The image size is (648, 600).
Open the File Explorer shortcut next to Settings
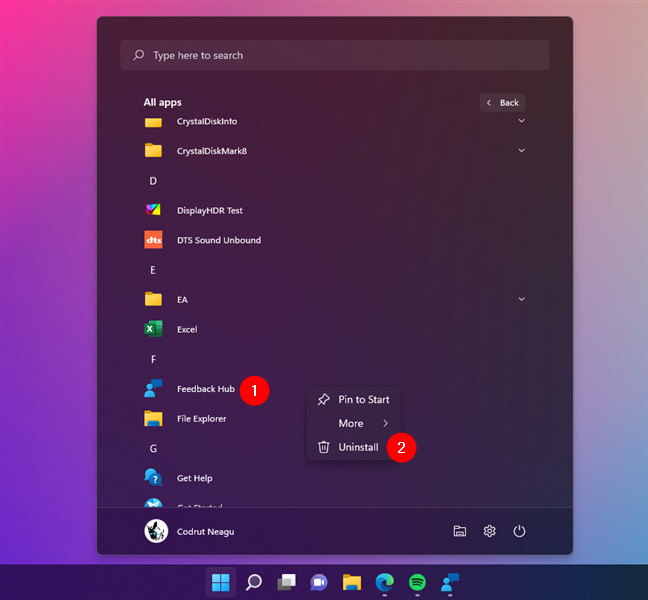[460, 531]
